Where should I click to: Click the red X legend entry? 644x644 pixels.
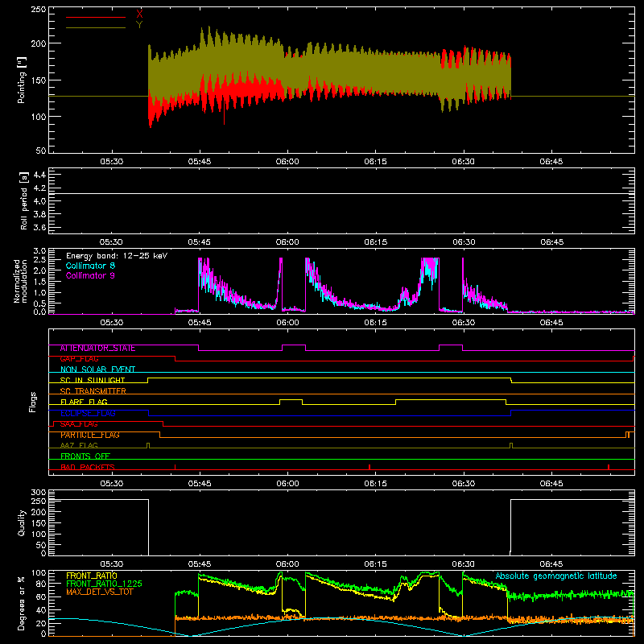pyautogui.click(x=139, y=14)
